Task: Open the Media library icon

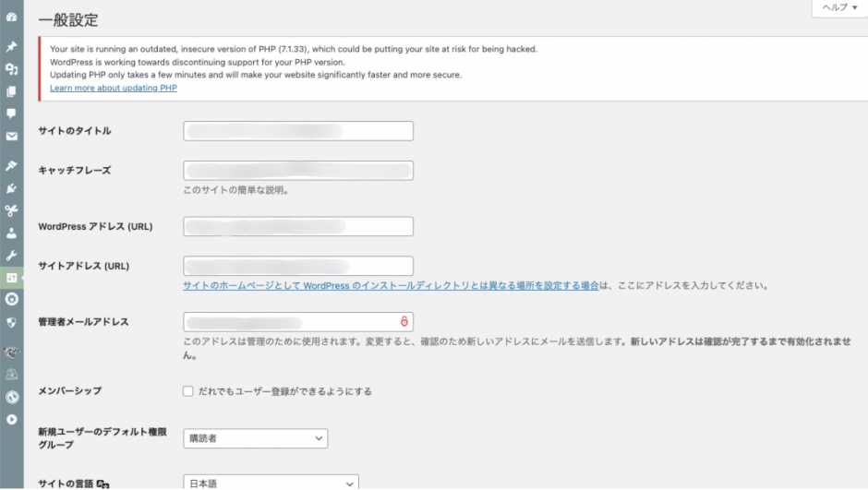Action: [x=11, y=69]
